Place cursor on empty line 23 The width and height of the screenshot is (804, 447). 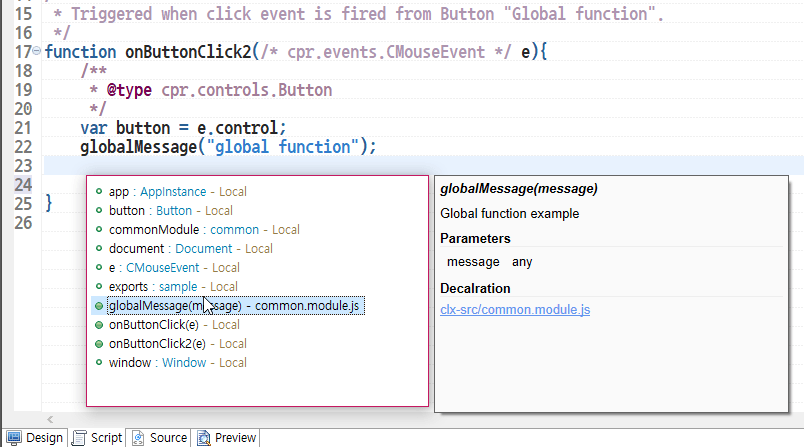[423, 166]
